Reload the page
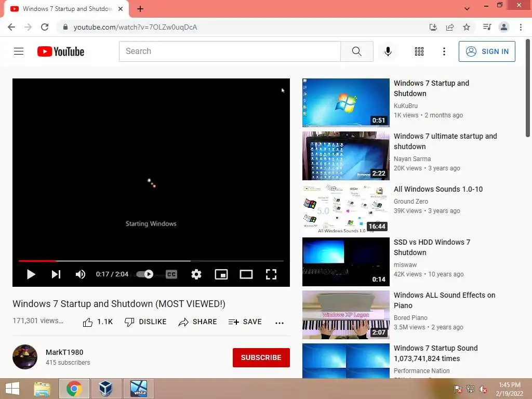Viewport: 532px width, 399px height. click(45, 27)
